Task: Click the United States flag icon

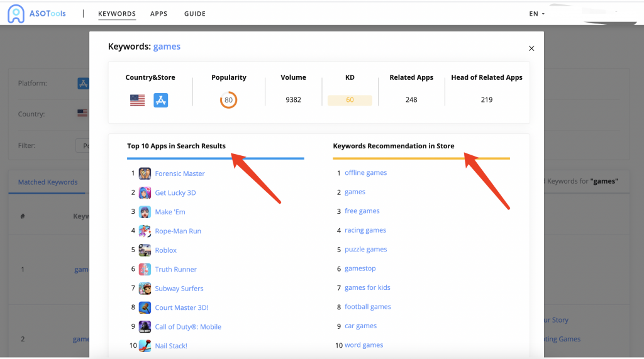Action: [x=137, y=100]
